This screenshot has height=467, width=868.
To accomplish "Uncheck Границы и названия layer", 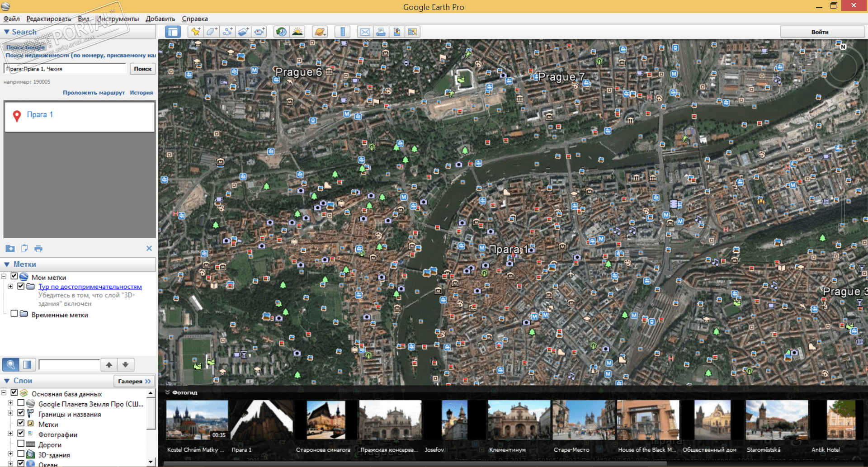I will (x=21, y=413).
